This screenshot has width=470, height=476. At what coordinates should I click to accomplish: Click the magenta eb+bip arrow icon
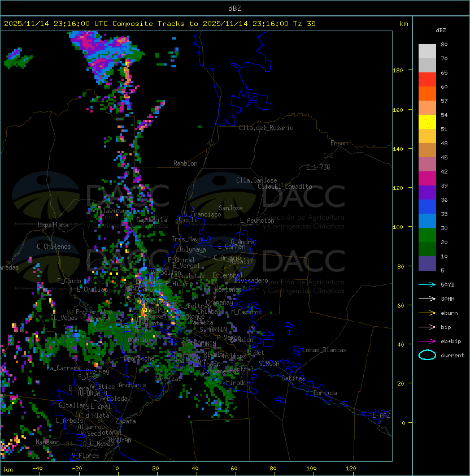pyautogui.click(x=427, y=341)
